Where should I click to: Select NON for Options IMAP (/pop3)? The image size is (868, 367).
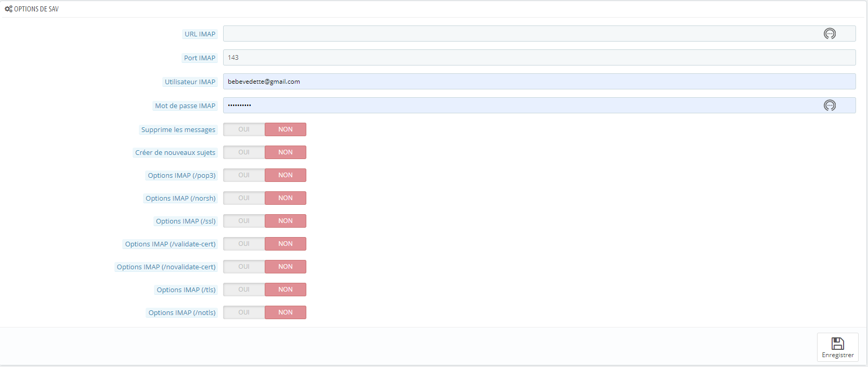(x=286, y=175)
